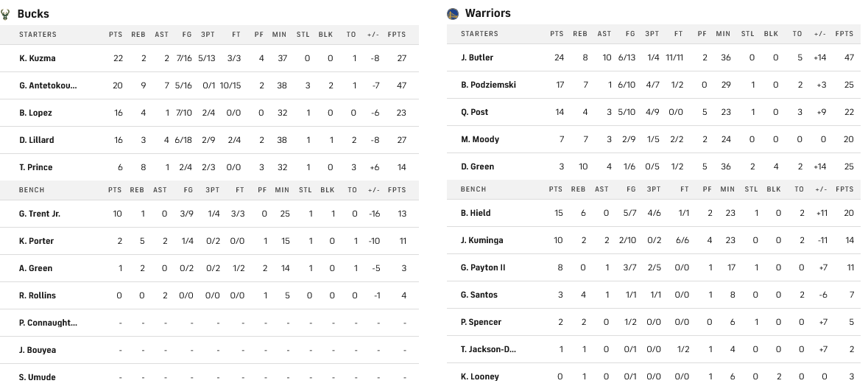
Task: Open the Bucks team name link
Action: 33,14
